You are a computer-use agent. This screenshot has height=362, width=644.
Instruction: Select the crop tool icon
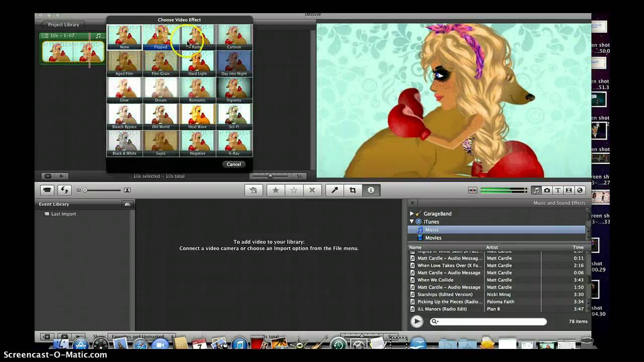tap(353, 190)
